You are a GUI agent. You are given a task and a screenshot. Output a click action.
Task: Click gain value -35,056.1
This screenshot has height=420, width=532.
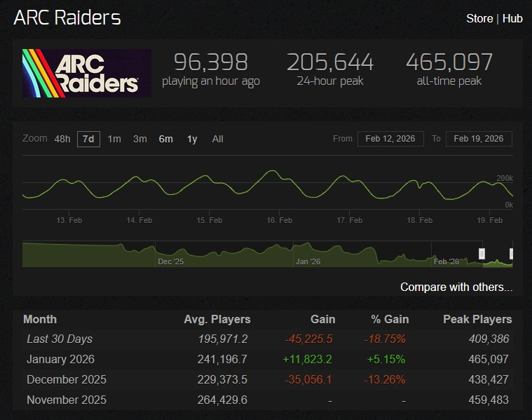308,379
